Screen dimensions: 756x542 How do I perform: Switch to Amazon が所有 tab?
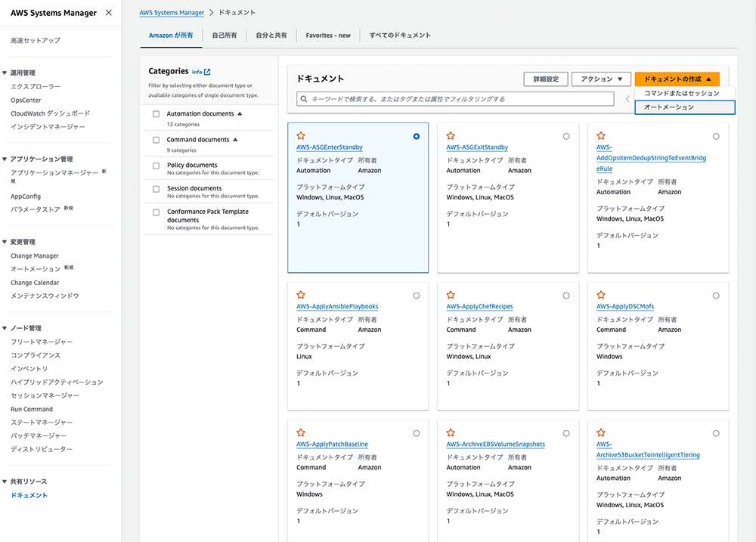171,36
